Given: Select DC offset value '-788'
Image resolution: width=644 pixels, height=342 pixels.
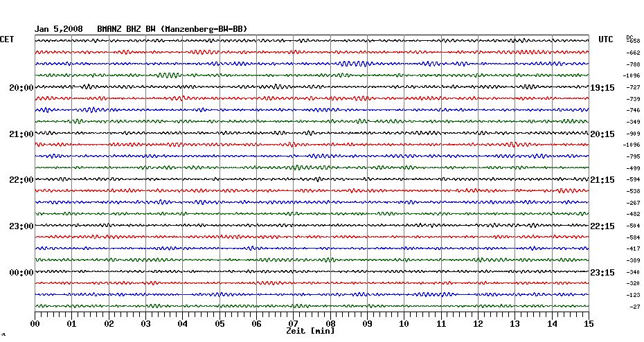Looking at the screenshot, I should [633, 64].
